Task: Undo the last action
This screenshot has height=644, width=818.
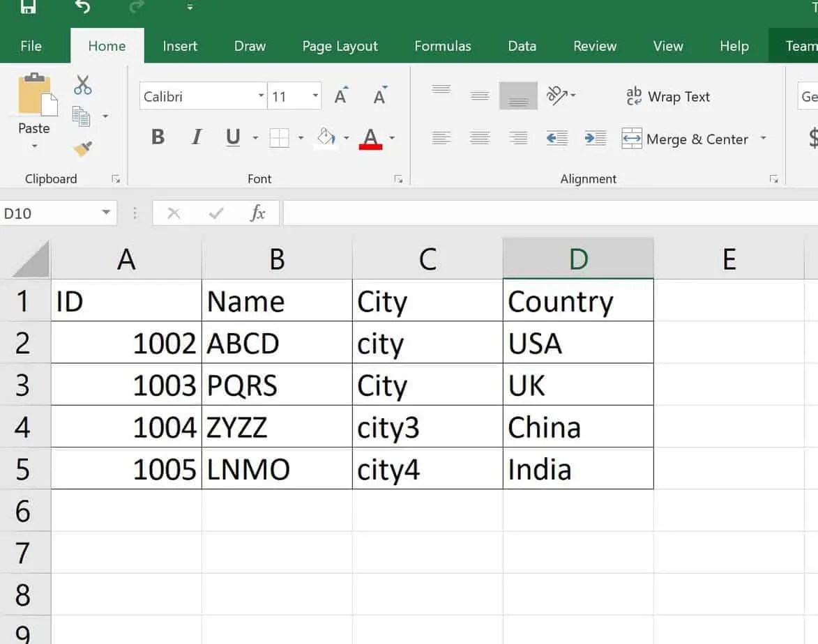Action: coord(82,6)
